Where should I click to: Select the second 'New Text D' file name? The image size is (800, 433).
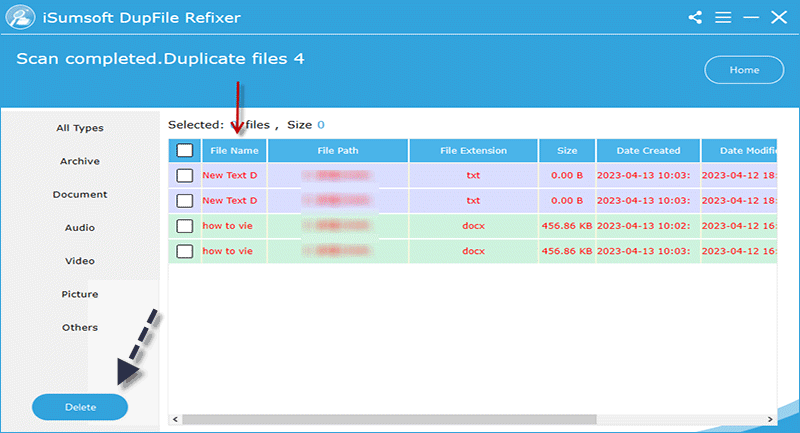point(230,200)
